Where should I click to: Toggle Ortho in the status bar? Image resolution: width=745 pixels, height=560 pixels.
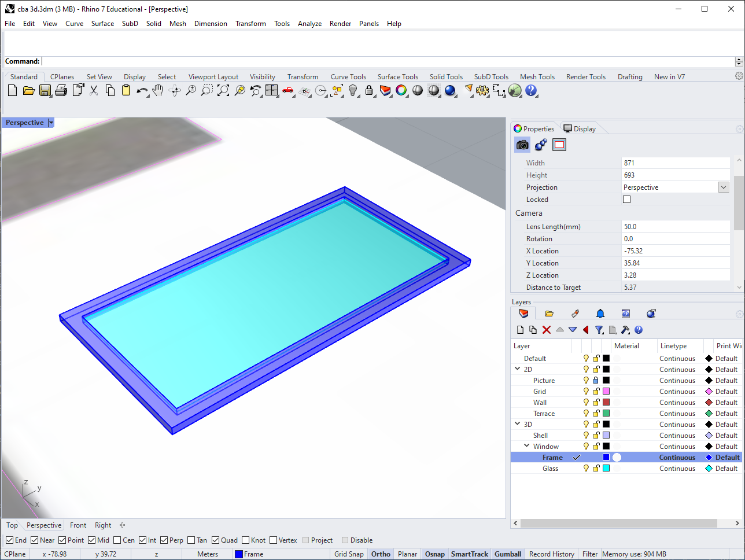point(381,554)
